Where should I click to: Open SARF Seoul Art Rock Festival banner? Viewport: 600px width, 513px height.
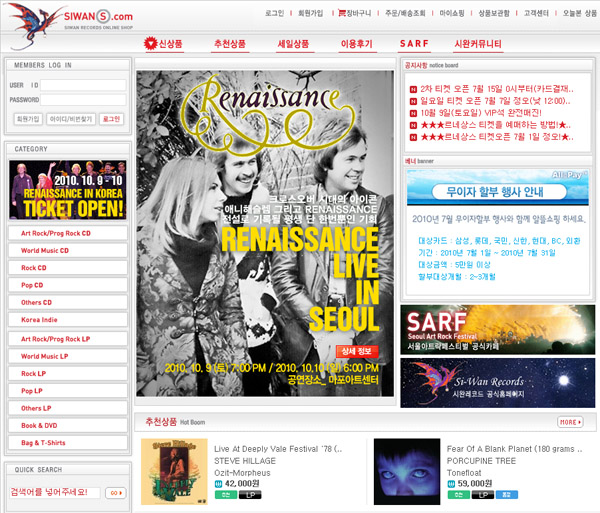(x=497, y=329)
